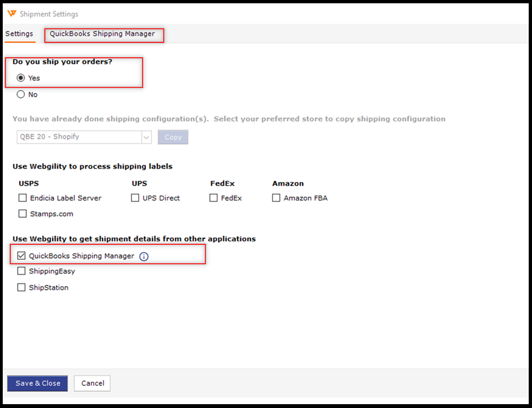Tick the UPS Direct checkbox
The height and width of the screenshot is (408, 532).
[135, 198]
